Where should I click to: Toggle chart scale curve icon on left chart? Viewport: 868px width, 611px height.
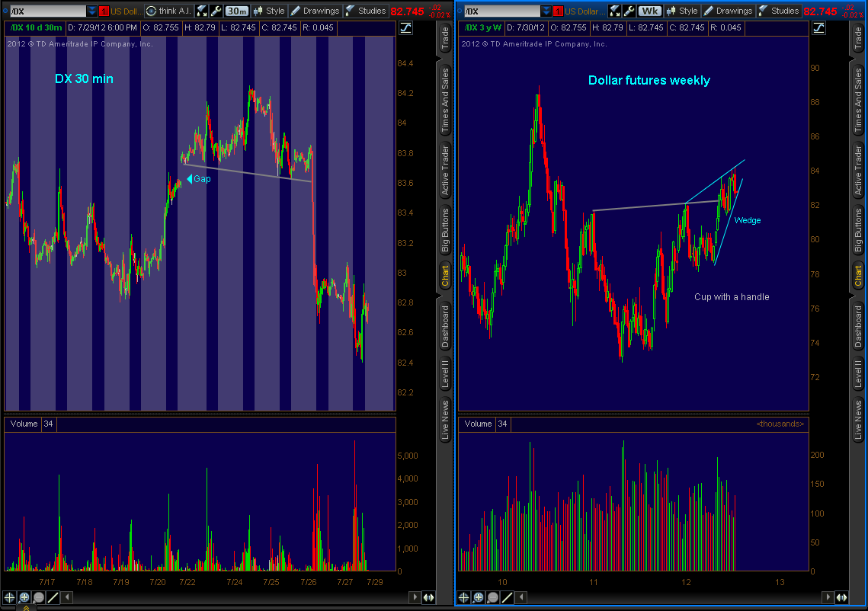coord(405,27)
